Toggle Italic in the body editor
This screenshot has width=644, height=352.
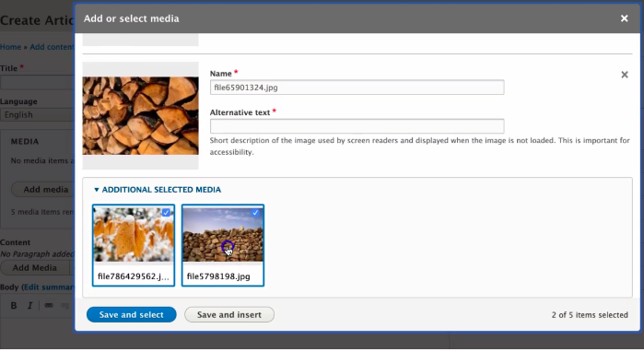point(29,306)
